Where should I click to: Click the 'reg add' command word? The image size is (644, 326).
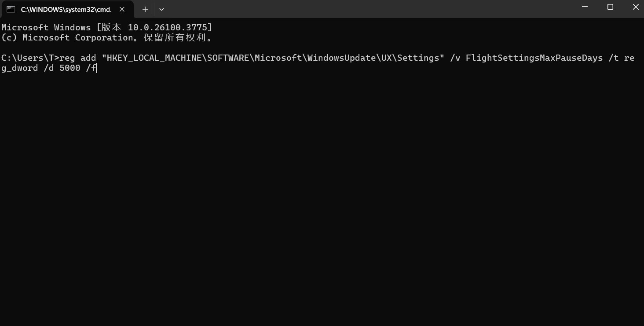point(78,58)
